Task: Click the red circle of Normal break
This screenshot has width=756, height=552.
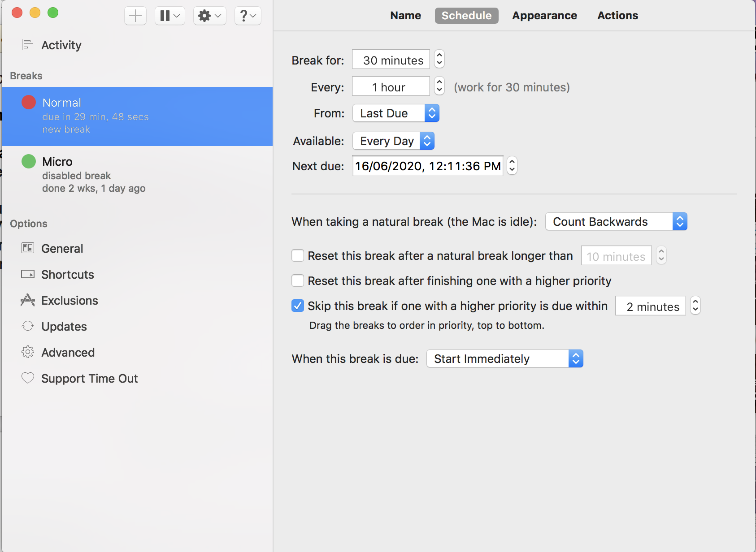Action: (29, 102)
